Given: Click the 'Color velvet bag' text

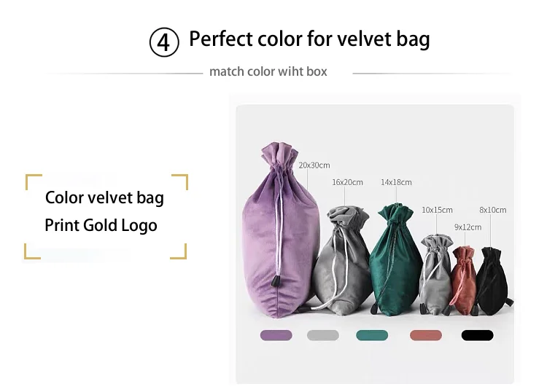Looking at the screenshot, I should click(104, 198).
